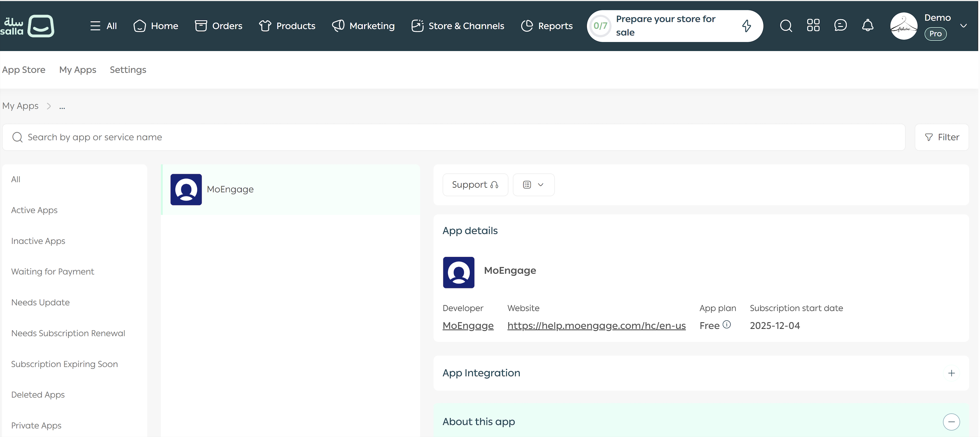Select Needs Subscription Renewal category
Screen dimensions: 980x437
coord(68,333)
